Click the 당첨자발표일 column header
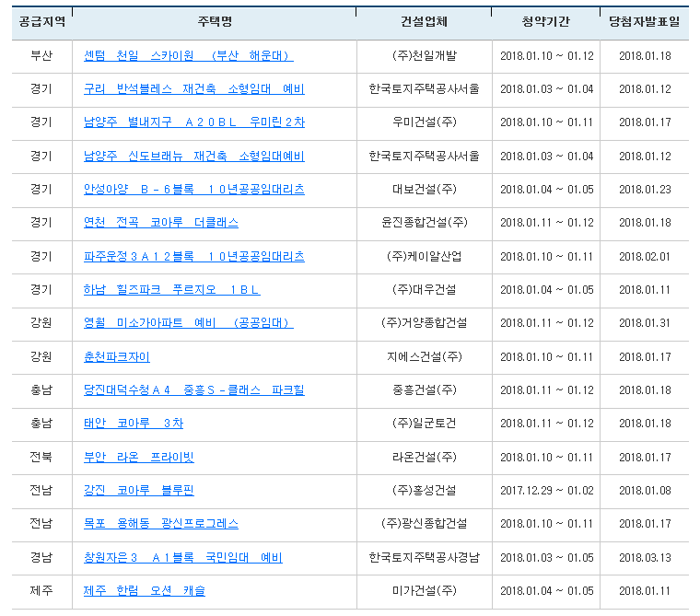The image size is (700, 616). pyautogui.click(x=645, y=21)
